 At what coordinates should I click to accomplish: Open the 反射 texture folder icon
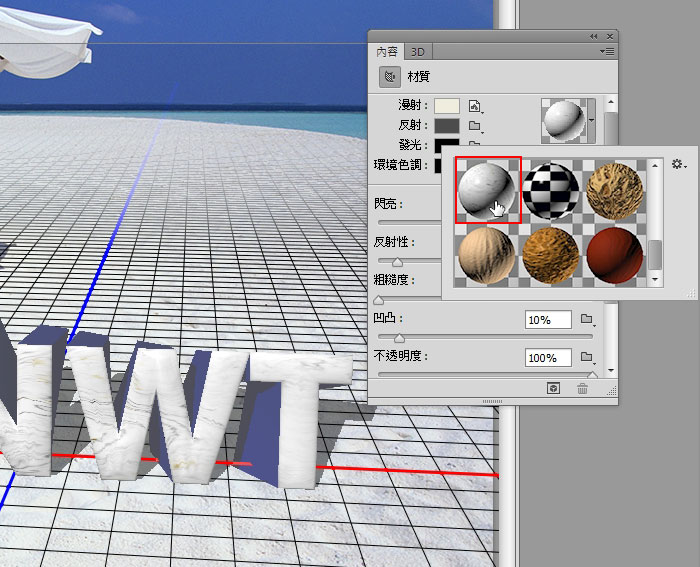(476, 126)
